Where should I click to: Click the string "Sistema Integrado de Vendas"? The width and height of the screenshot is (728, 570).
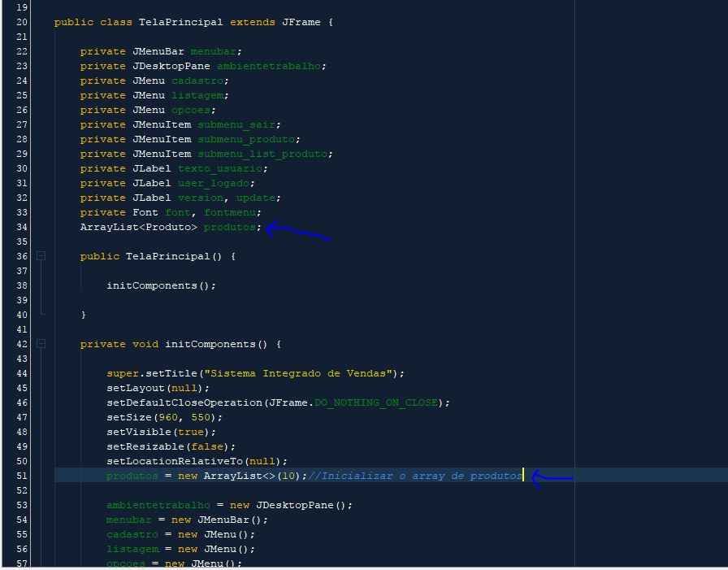click(298, 373)
